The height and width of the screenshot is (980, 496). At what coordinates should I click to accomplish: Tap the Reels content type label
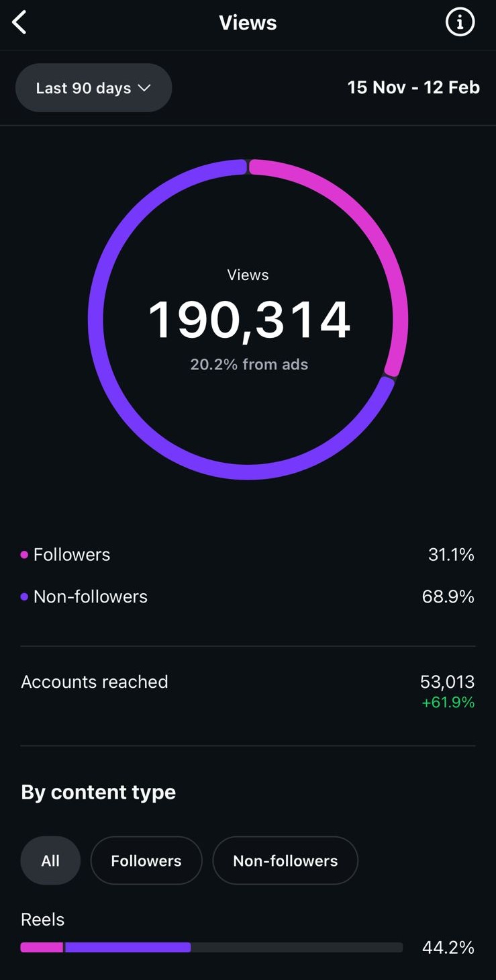tap(43, 920)
